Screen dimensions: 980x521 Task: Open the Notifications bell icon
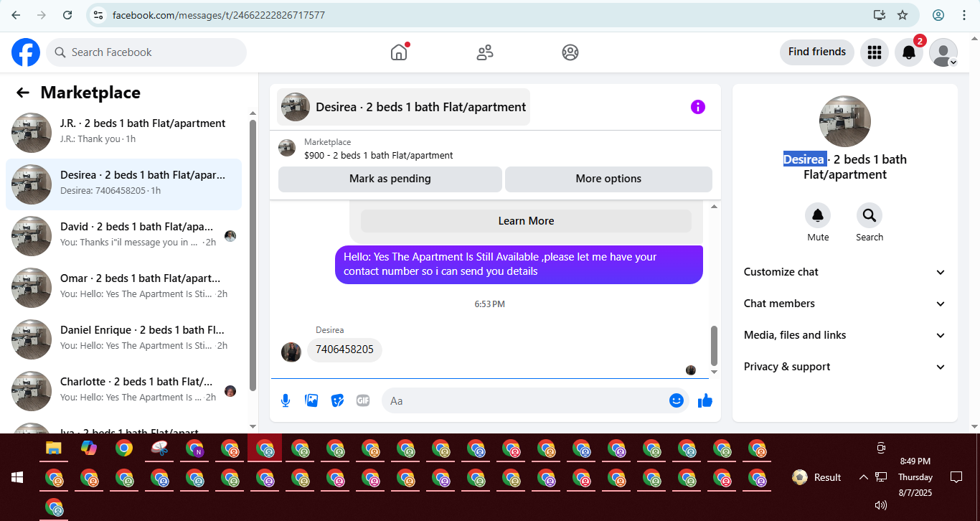(908, 52)
